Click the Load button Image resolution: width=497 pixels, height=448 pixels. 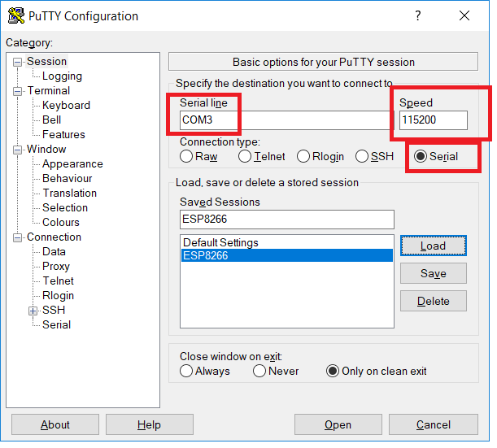434,246
